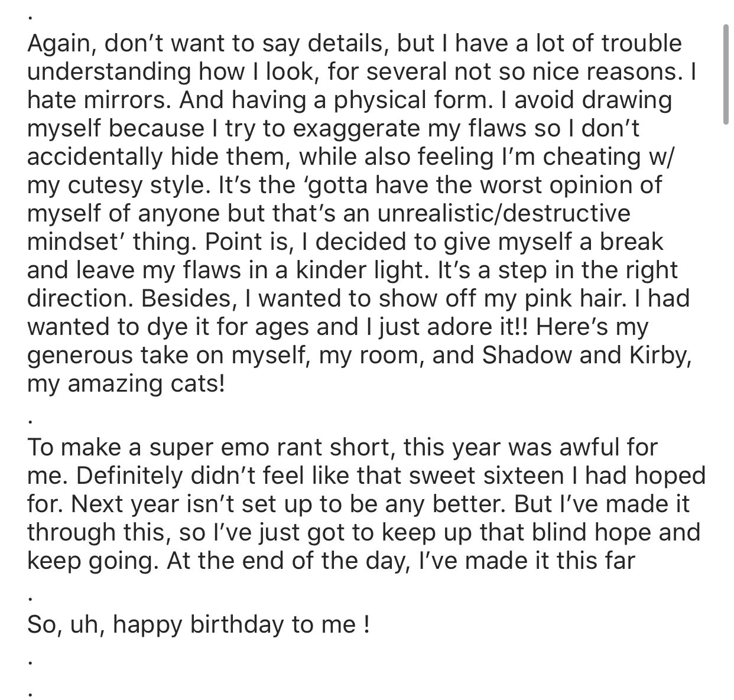Viewport: 734px width, 700px height.
Task: Click the words "amazing cats!"
Action: 147,383
